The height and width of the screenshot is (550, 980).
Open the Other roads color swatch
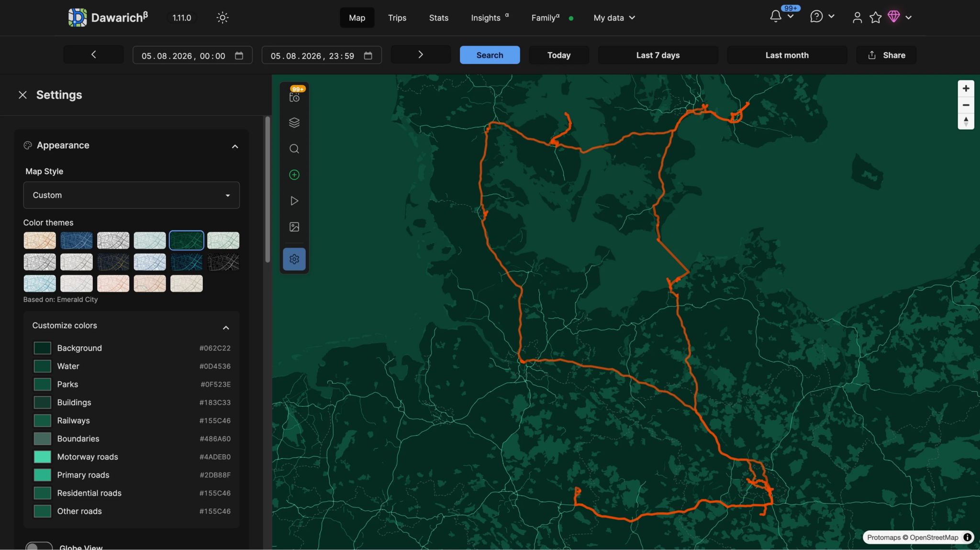coord(42,511)
